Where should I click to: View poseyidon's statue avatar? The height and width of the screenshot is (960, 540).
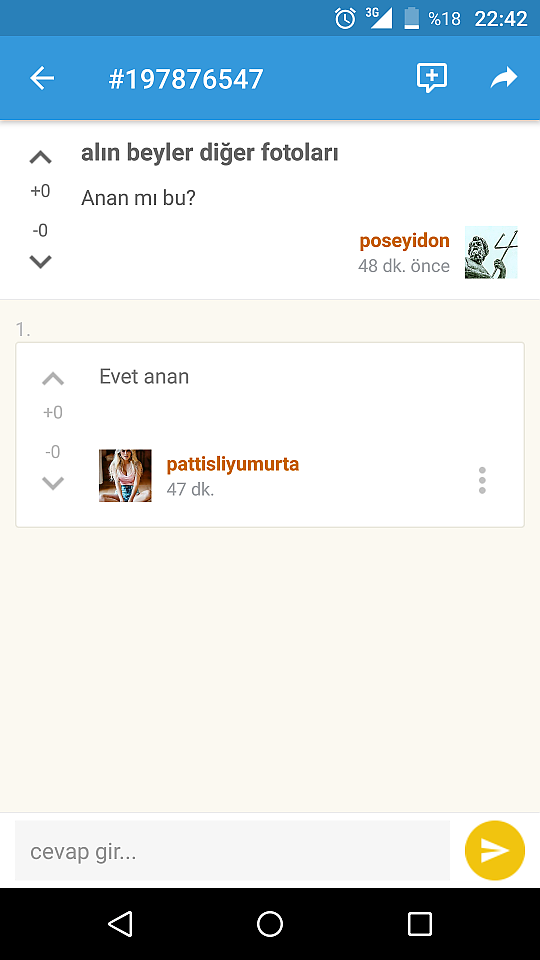tap(491, 252)
